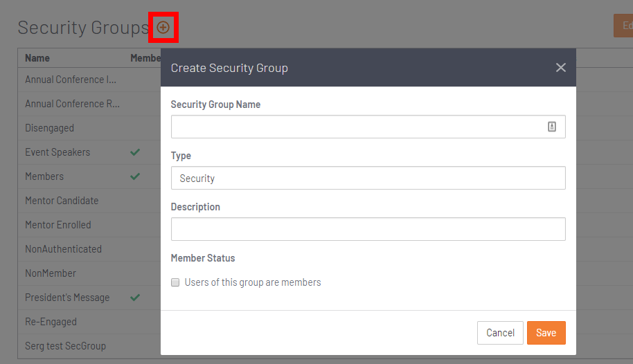Close the Create Security Group dialog
633x364 pixels.
click(x=561, y=67)
